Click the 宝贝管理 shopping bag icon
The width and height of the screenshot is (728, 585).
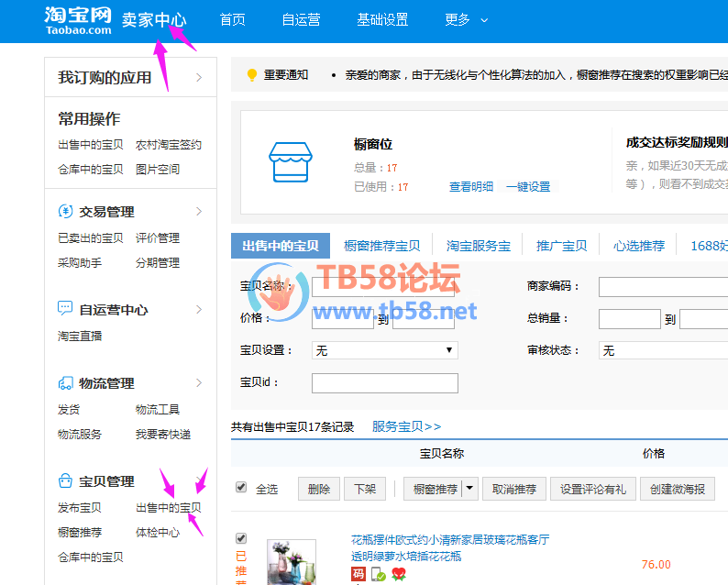[x=65, y=480]
